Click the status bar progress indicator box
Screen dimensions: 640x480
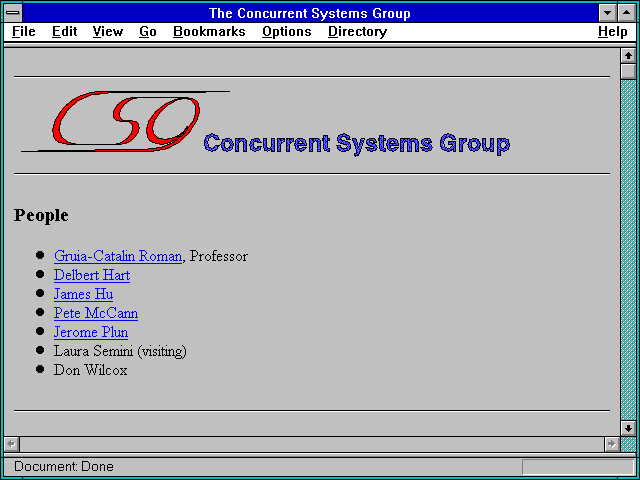[x=578, y=467]
